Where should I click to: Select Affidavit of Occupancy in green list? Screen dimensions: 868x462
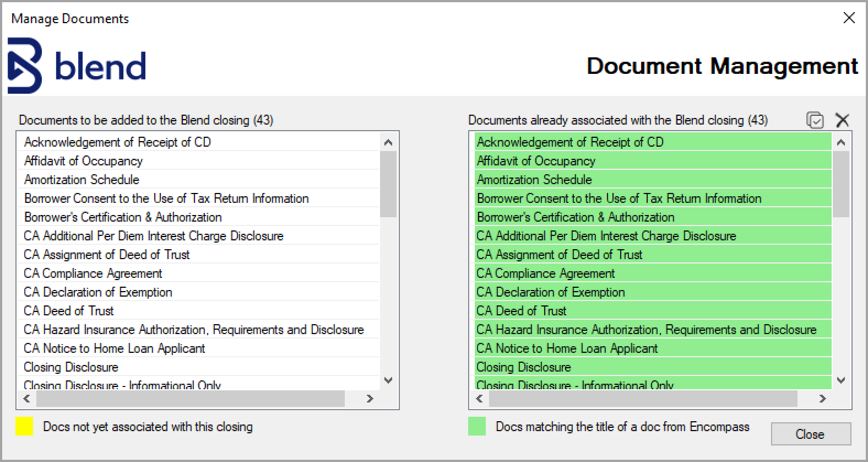click(x=653, y=161)
